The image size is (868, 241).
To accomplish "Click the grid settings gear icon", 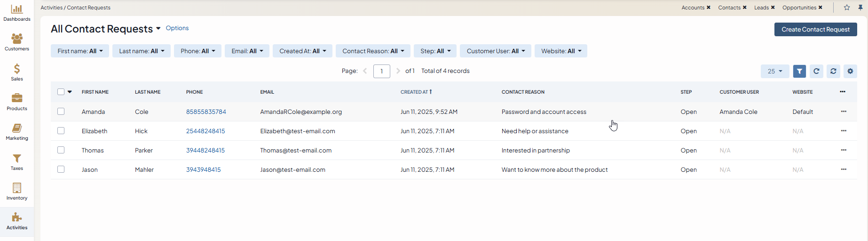I will point(850,71).
